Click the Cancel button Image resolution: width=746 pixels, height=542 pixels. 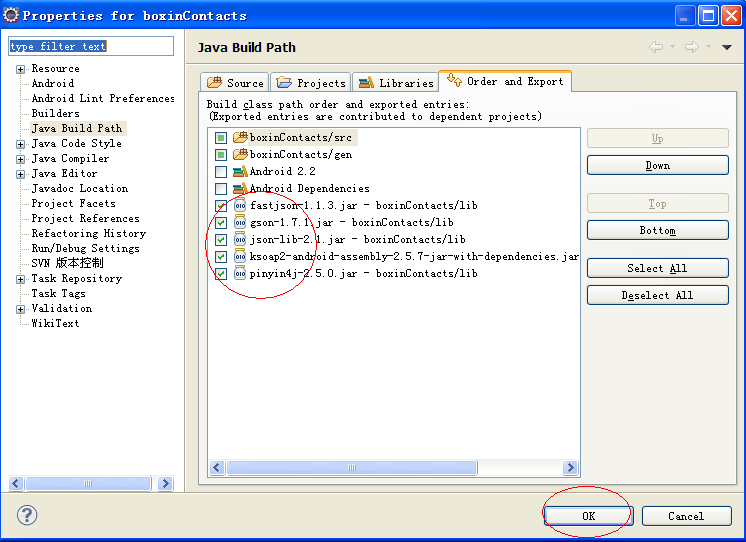click(686, 516)
